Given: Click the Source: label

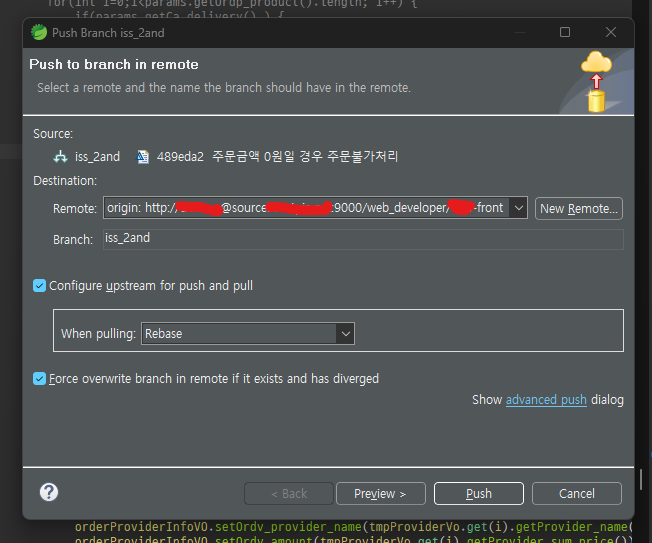Looking at the screenshot, I should pyautogui.click(x=53, y=134).
